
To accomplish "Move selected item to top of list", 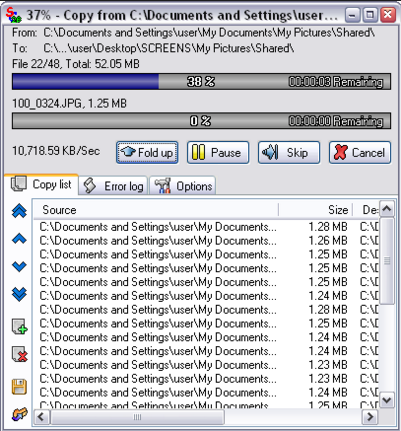I will 19,211.
